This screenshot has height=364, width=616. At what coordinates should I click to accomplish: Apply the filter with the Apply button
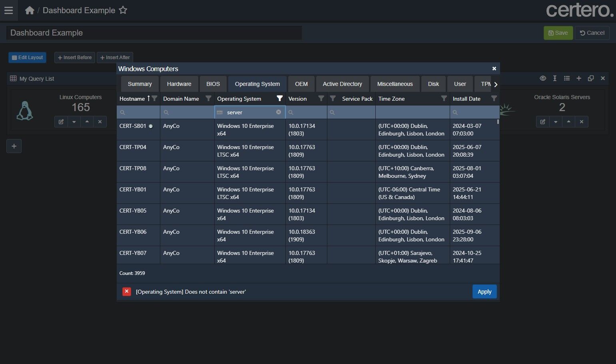484,292
